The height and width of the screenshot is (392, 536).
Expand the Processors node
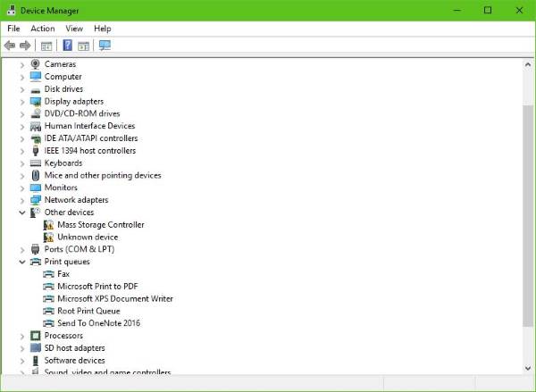coord(22,336)
